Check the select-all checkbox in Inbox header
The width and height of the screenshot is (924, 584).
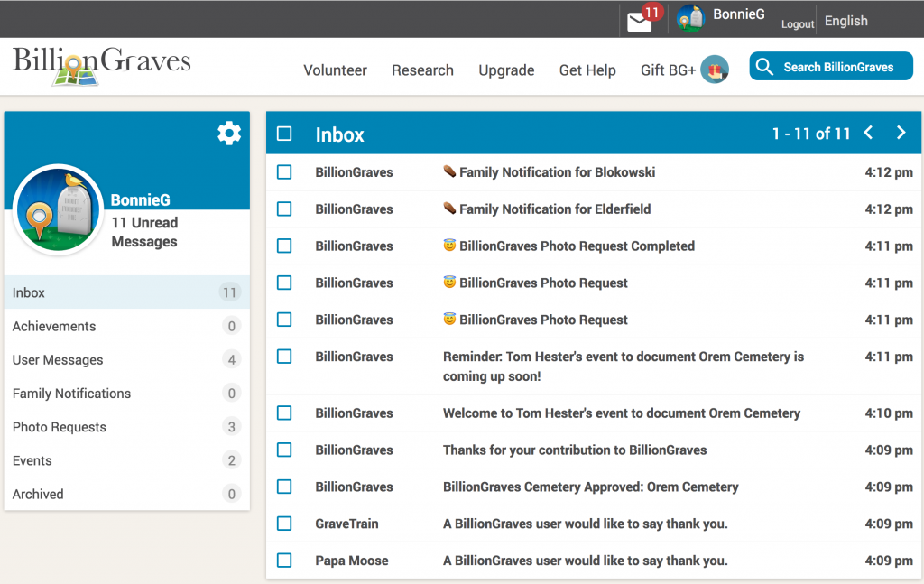(284, 134)
